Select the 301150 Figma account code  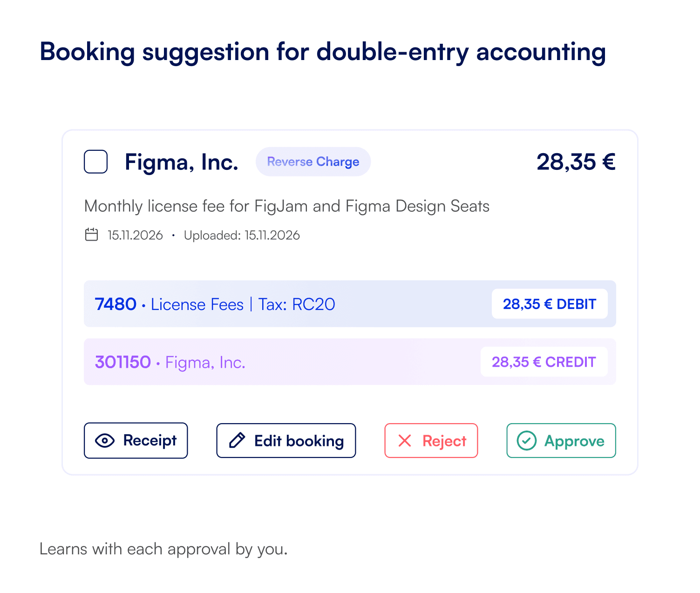pyautogui.click(x=123, y=362)
